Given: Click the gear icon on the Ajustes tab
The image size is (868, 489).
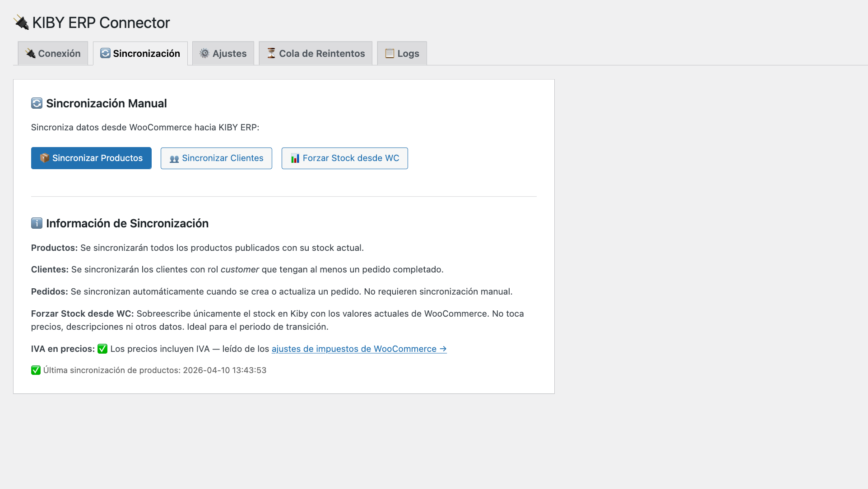Looking at the screenshot, I should click(x=204, y=53).
